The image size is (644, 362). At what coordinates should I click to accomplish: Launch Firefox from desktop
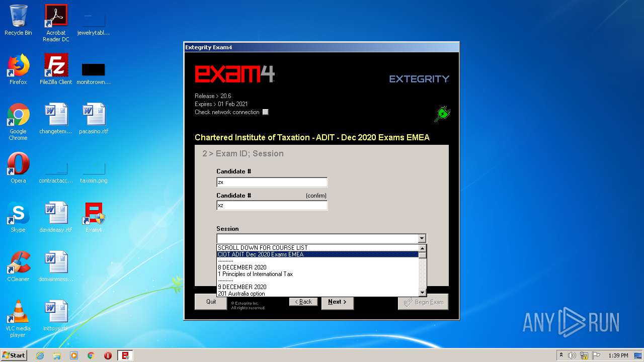coord(18,69)
